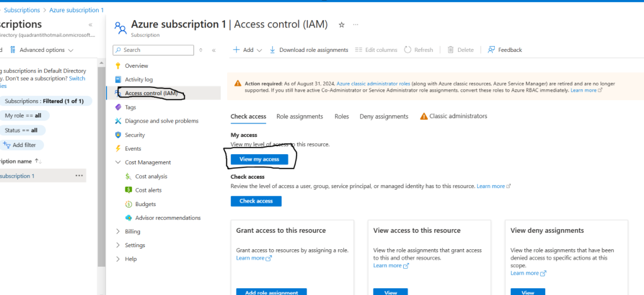Select Access control (IAM) in sidebar
The width and height of the screenshot is (644, 295).
pos(163,93)
